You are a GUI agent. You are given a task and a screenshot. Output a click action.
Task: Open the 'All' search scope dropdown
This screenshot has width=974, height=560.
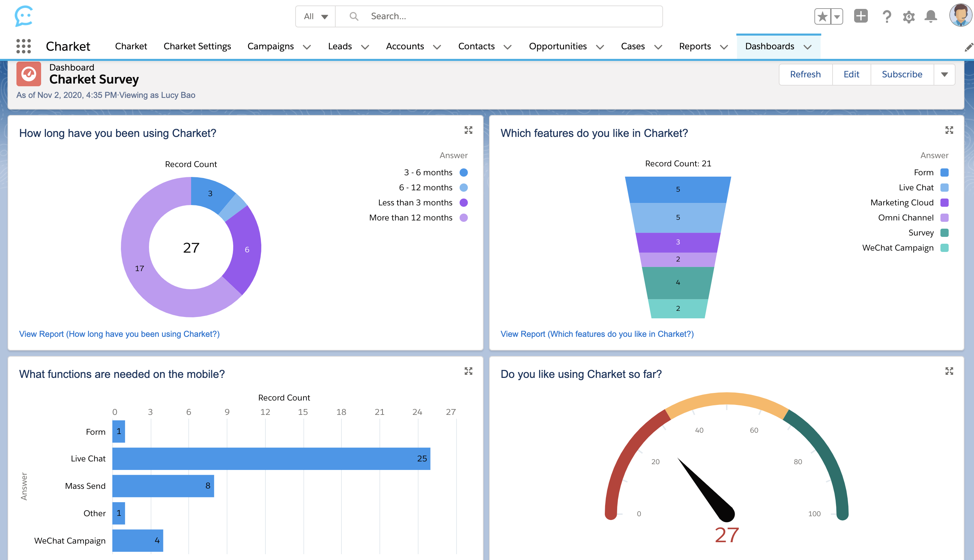pos(315,16)
